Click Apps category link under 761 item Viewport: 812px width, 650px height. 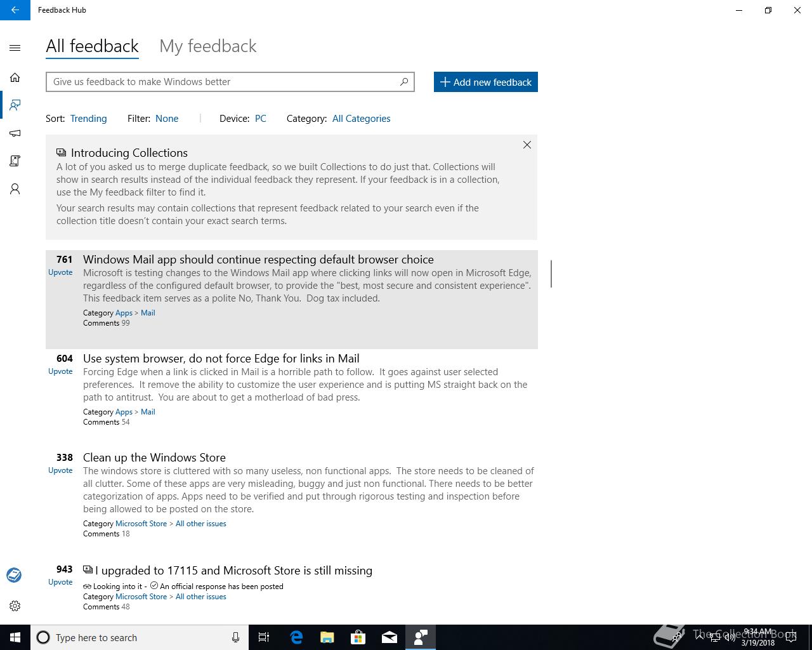[124, 313]
